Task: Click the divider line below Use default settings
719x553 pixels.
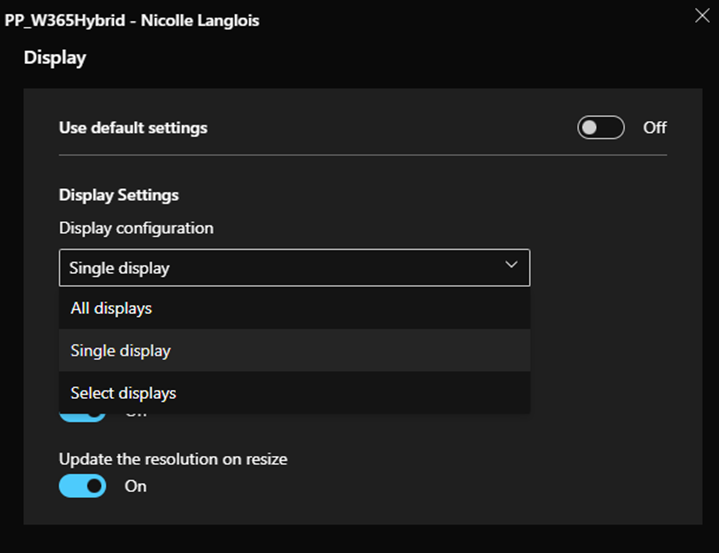Action: point(362,155)
